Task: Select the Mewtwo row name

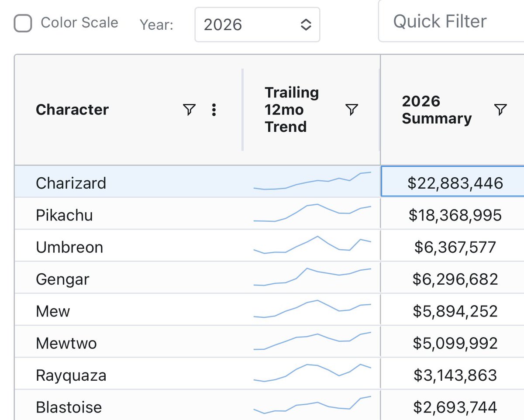Action: click(x=66, y=343)
